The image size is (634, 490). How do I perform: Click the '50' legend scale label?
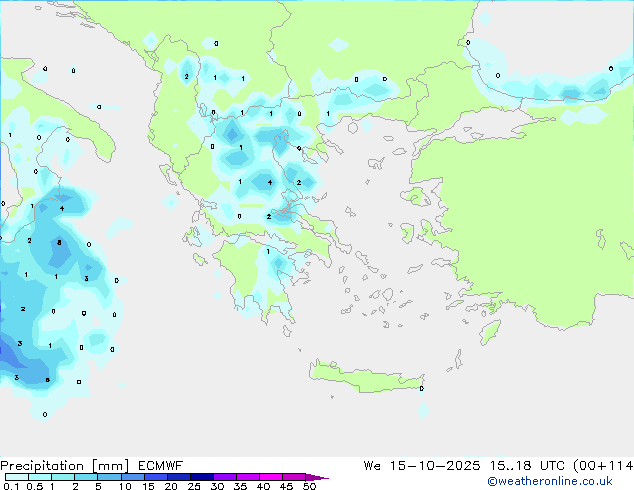click(309, 486)
